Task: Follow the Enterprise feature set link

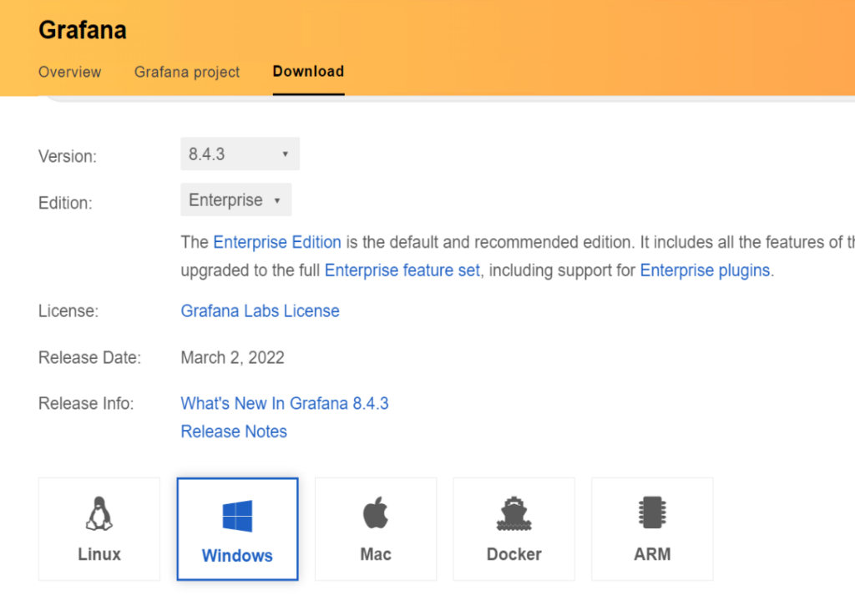Action: [x=402, y=270]
